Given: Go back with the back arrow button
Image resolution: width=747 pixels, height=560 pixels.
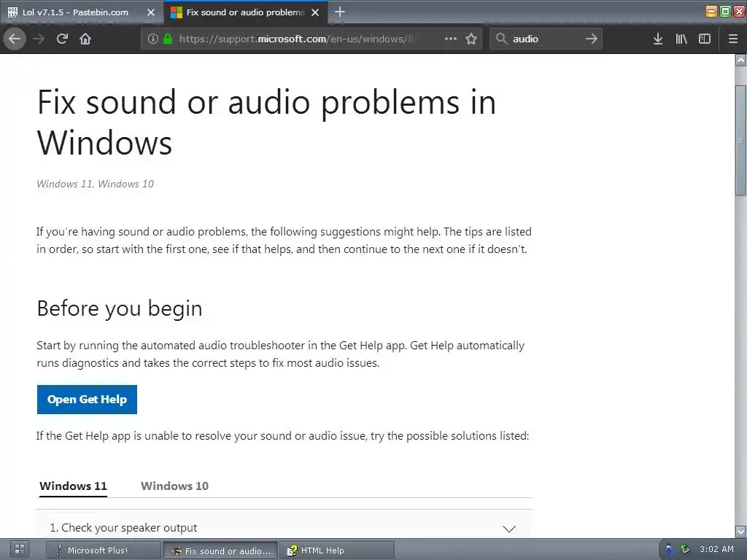Looking at the screenshot, I should pos(15,39).
